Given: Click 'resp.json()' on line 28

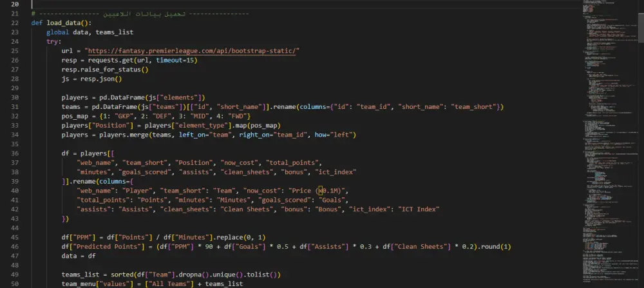Looking at the screenshot, I should point(101,79).
